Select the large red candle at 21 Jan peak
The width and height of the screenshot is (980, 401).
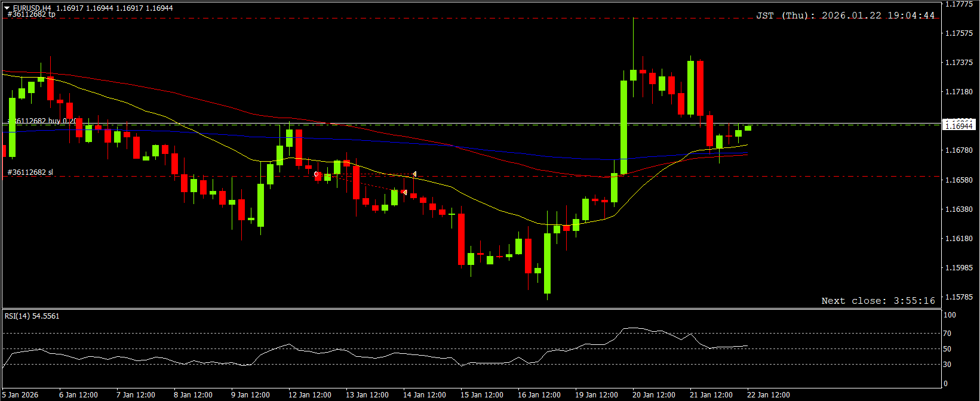tap(700, 88)
